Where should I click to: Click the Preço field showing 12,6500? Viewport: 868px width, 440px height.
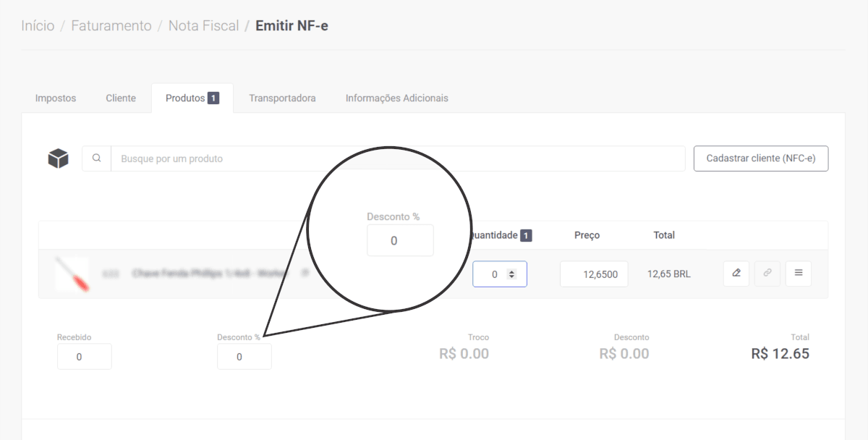click(x=594, y=274)
